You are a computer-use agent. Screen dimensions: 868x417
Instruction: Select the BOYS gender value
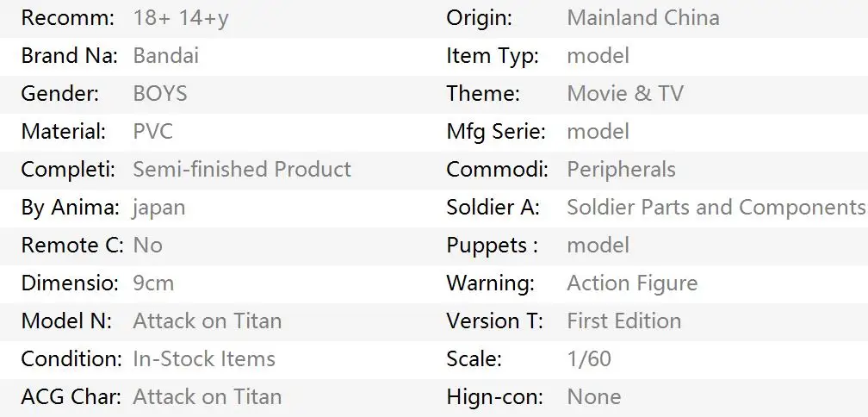(x=160, y=94)
